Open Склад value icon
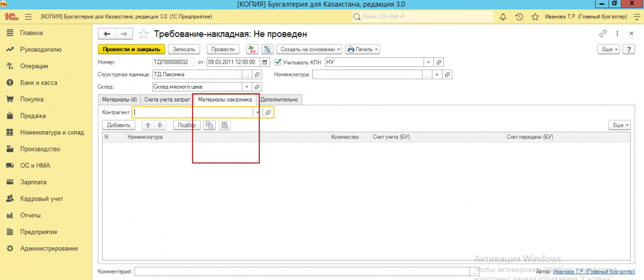 coord(257,87)
